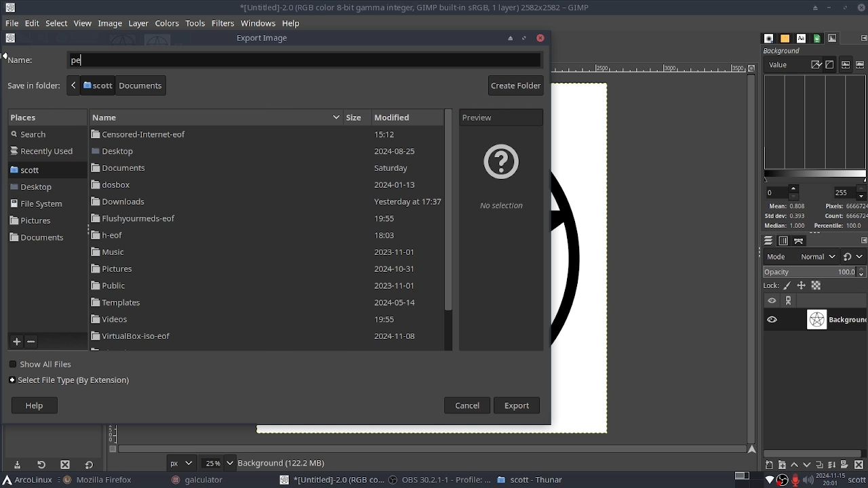868x488 pixels.
Task: Click the lock alpha channel checkerboard icon
Action: (816, 286)
